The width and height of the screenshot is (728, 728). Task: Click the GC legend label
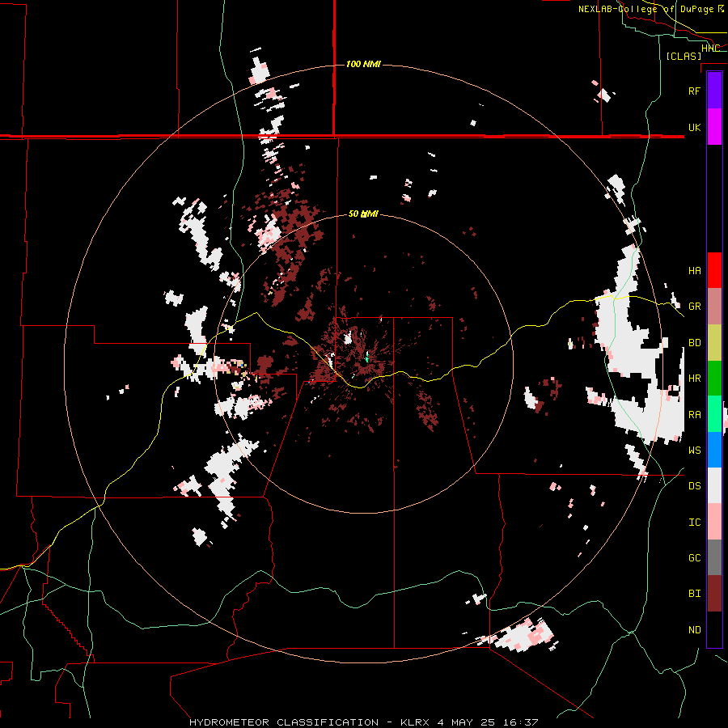coord(694,558)
